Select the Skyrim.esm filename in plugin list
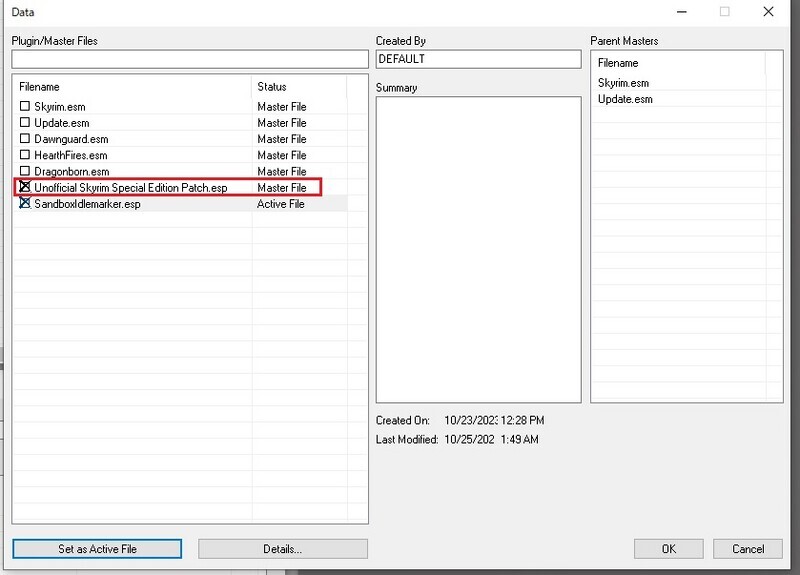This screenshot has height=575, width=800. [60, 107]
